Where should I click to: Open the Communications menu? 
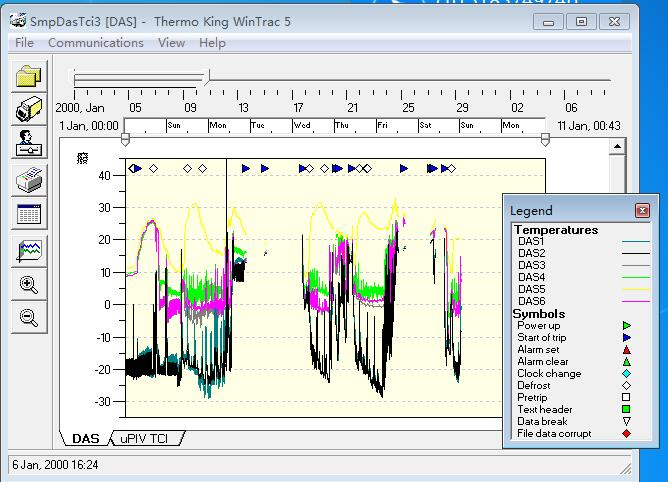pyautogui.click(x=96, y=43)
